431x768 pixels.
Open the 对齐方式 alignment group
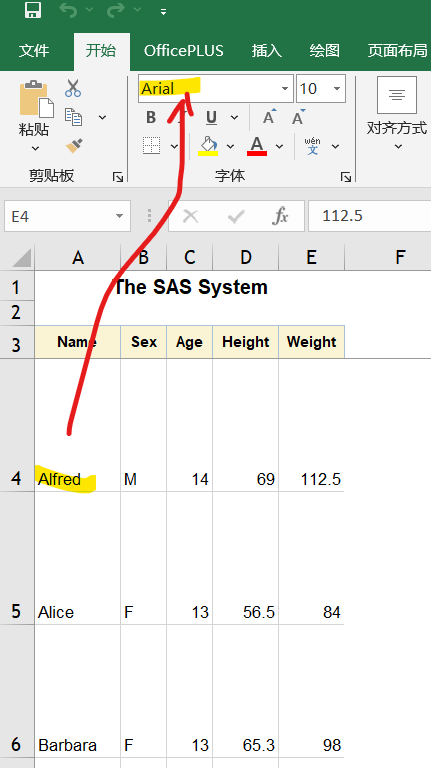click(397, 115)
